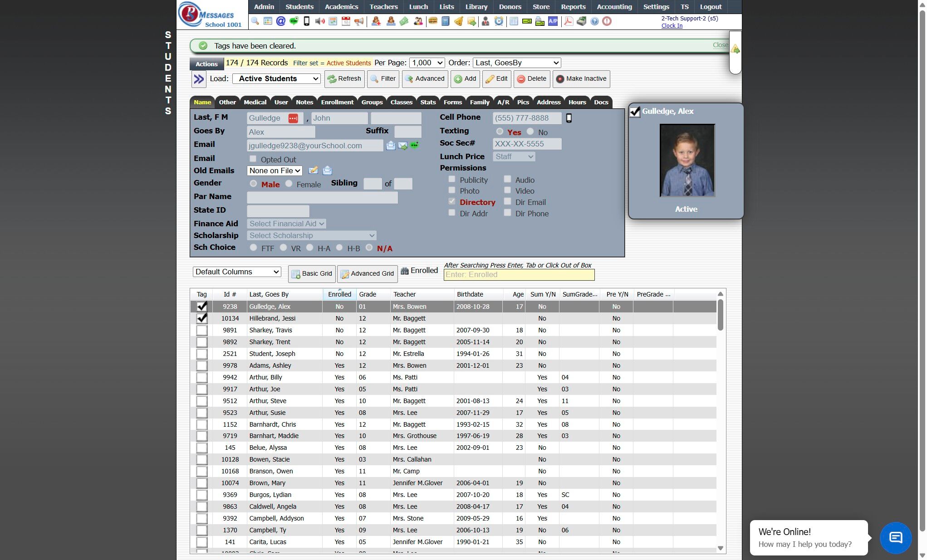Open the PDF document toolbar icon
Viewport: 927px width, 560px height.
(x=568, y=21)
